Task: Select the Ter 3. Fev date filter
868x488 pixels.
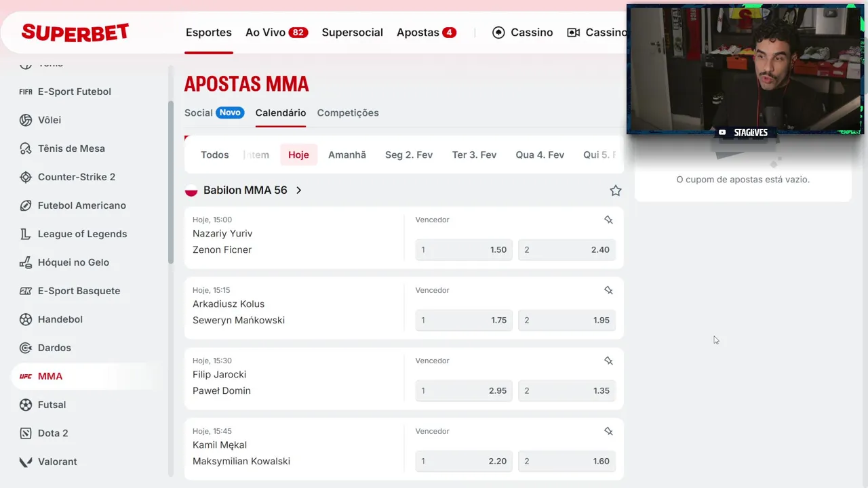Action: (x=475, y=155)
